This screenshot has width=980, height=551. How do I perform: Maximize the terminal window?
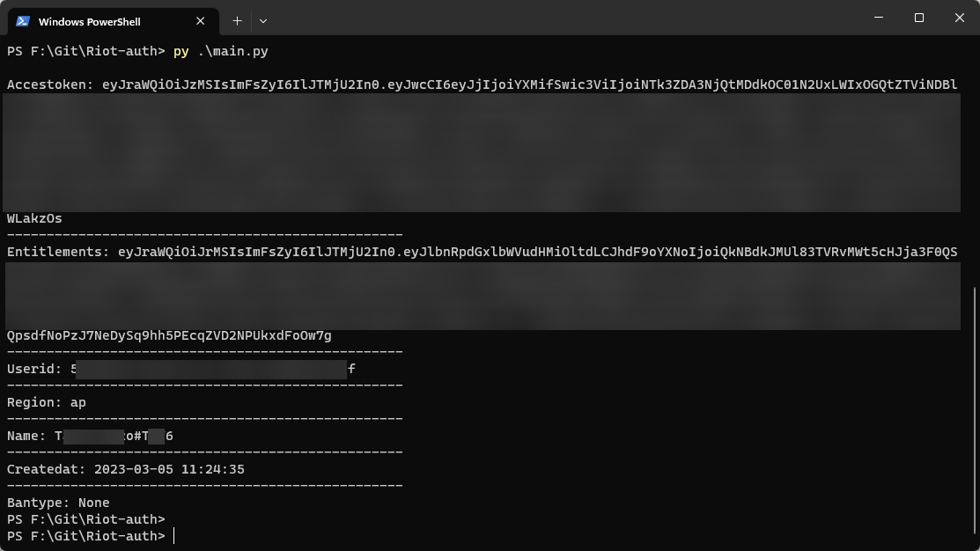pyautogui.click(x=919, y=18)
